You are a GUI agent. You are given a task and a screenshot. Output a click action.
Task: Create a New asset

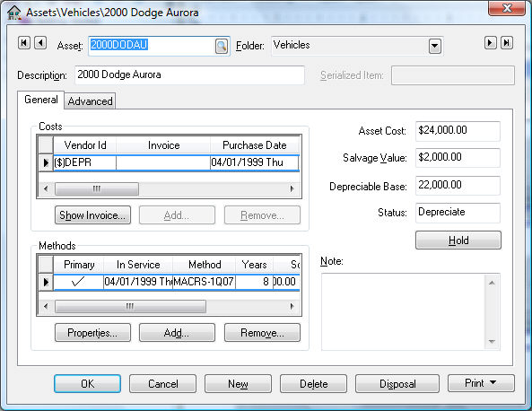coord(238,383)
